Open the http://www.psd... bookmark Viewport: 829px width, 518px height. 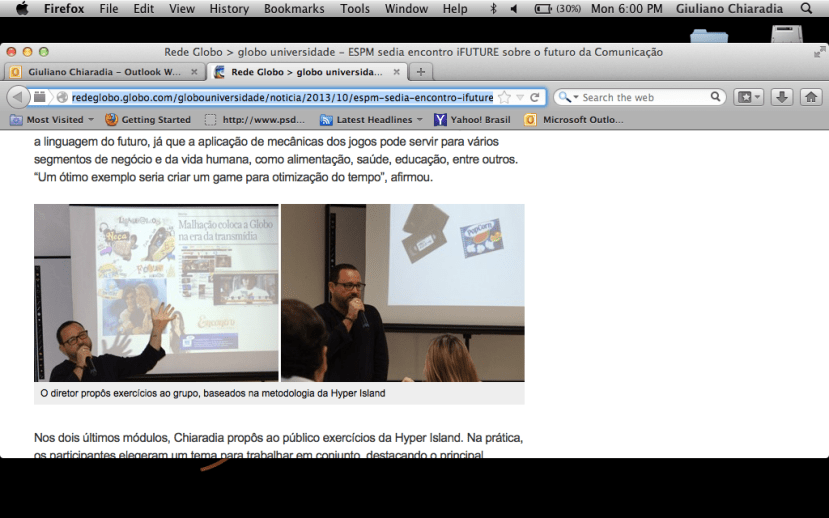255,119
